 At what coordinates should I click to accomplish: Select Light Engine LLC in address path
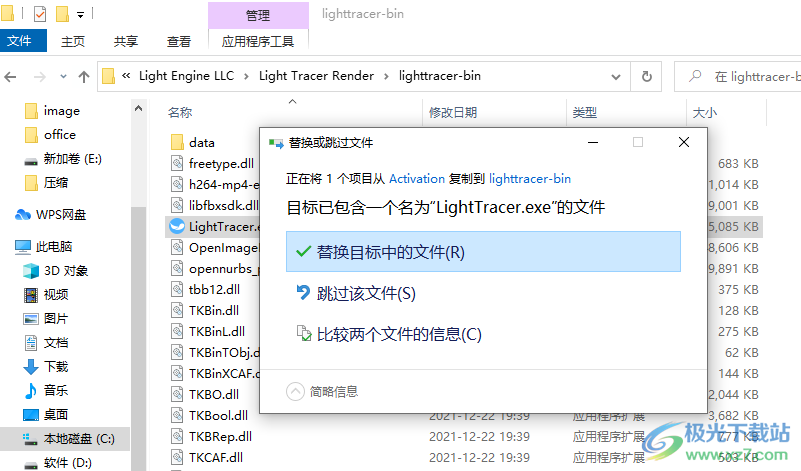(186, 76)
